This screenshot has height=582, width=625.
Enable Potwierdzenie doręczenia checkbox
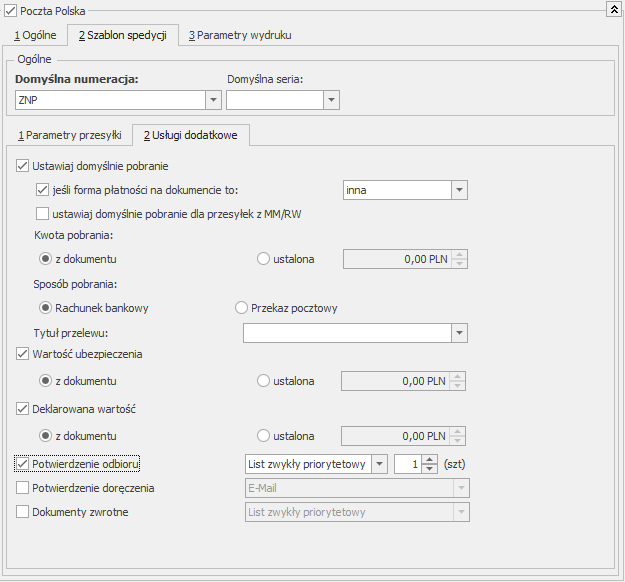point(22,488)
